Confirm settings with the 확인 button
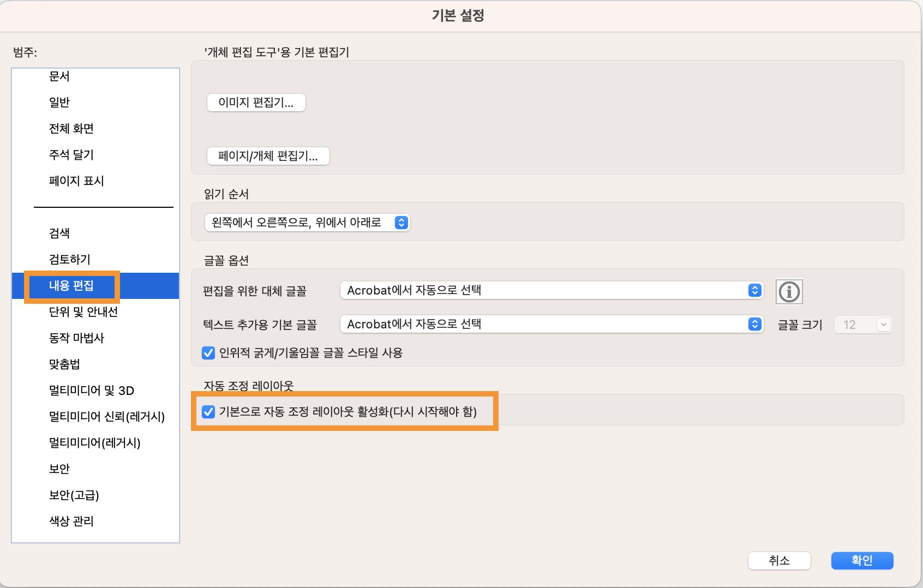The height and width of the screenshot is (588, 923). pos(862,560)
